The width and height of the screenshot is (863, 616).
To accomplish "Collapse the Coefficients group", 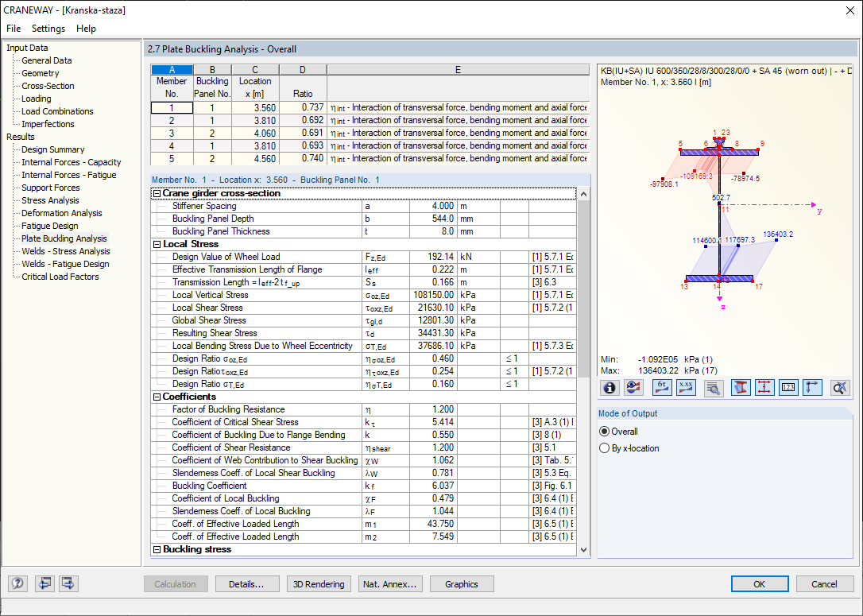I will [x=157, y=397].
